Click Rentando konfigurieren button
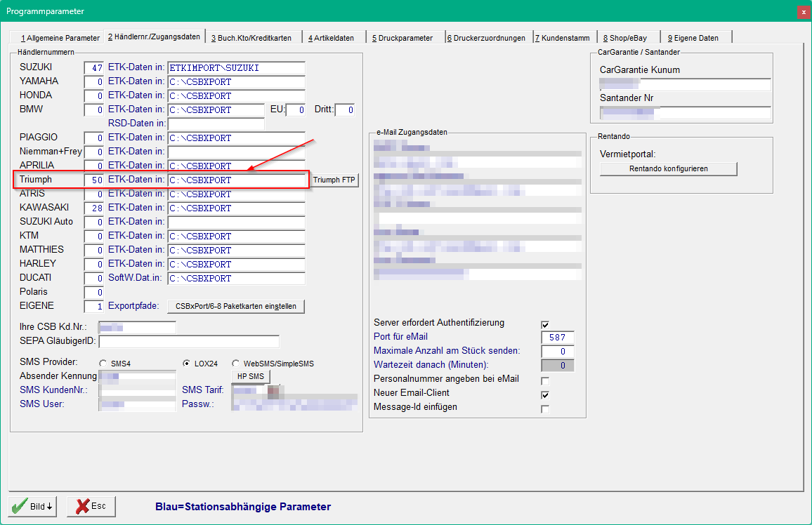This screenshot has height=525, width=812. [669, 168]
